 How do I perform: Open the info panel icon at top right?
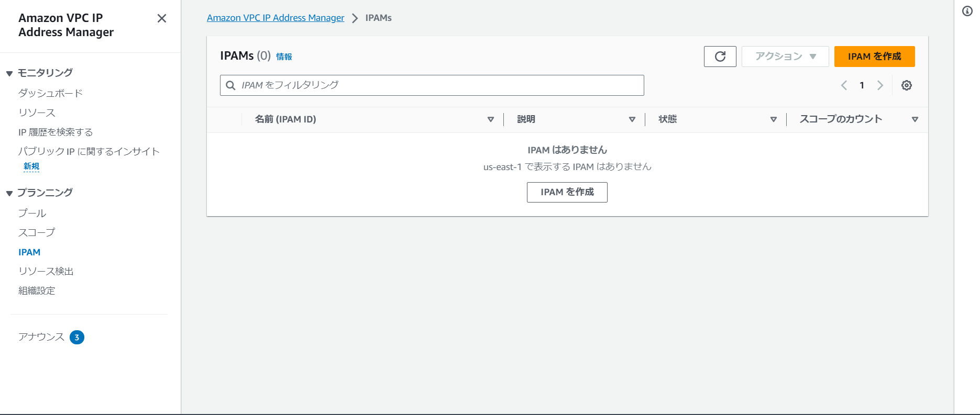click(x=967, y=11)
